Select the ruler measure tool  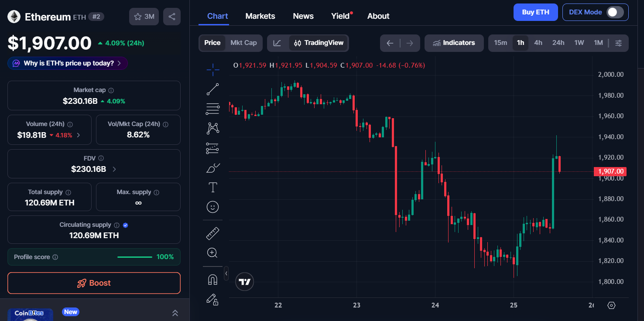coord(212,234)
